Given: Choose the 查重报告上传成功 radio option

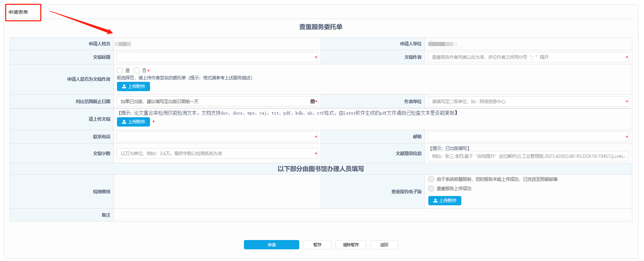Looking at the screenshot, I should pos(431,188).
